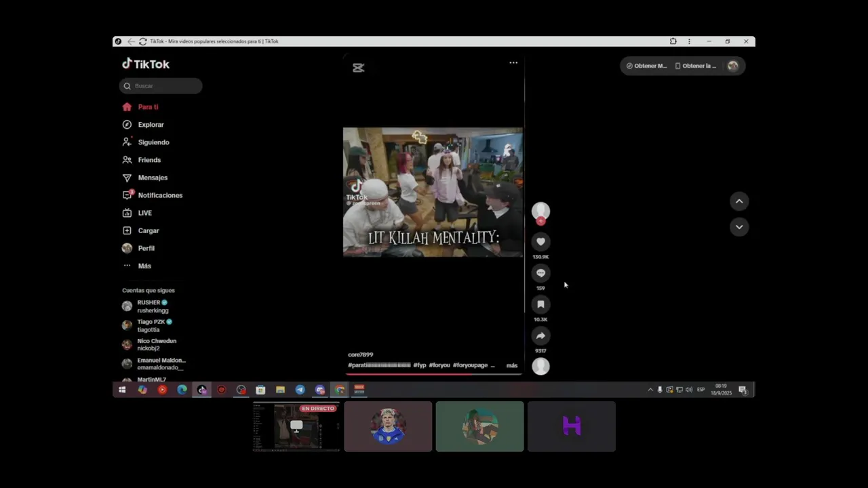Image resolution: width=868 pixels, height=488 pixels.
Task: Reload the page
Action: point(142,41)
